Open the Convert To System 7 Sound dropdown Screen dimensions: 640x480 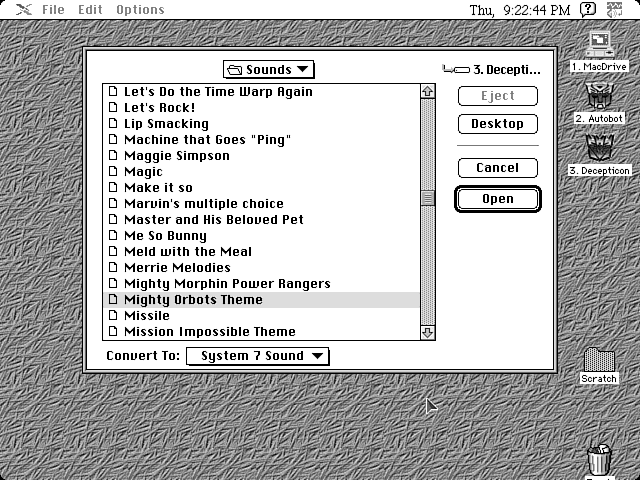pos(258,356)
